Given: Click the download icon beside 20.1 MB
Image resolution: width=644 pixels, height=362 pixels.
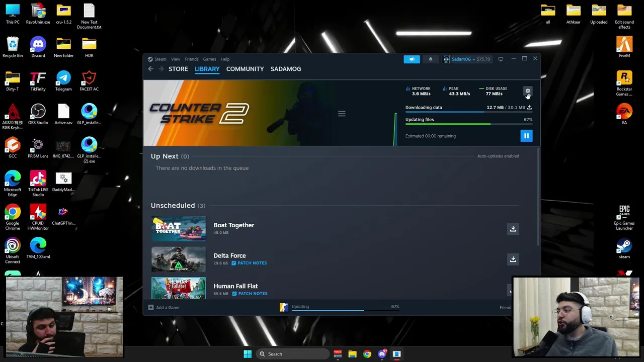Looking at the screenshot, I should 529,107.
